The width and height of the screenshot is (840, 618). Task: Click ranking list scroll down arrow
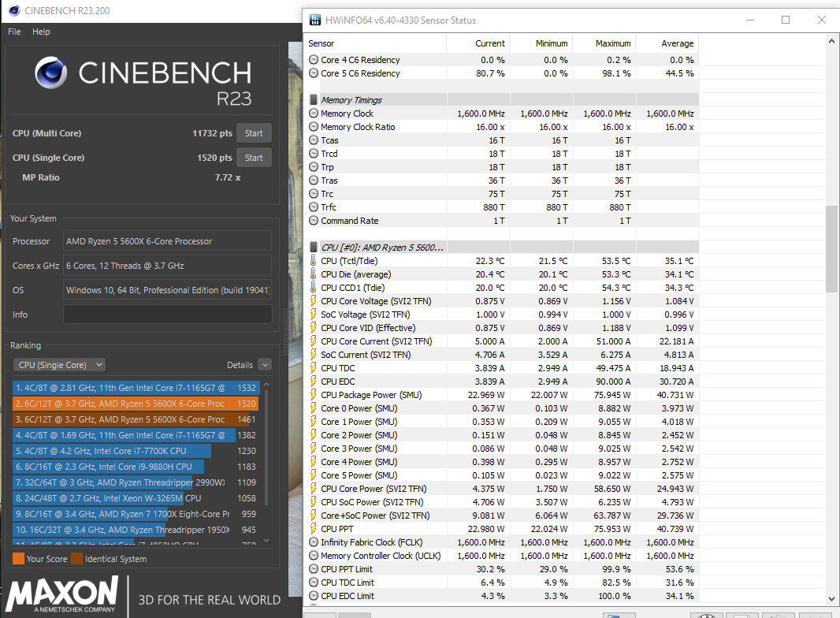click(266, 540)
